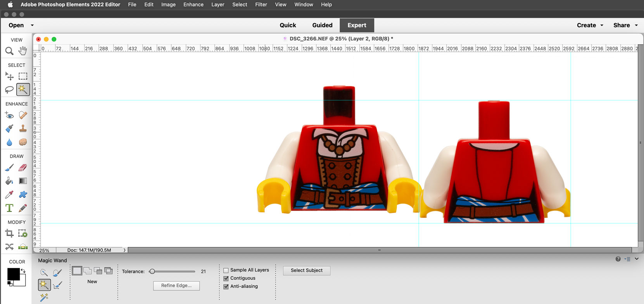The height and width of the screenshot is (304, 644).
Task: Enable Sample All Layers checkbox
Action: pos(226,270)
